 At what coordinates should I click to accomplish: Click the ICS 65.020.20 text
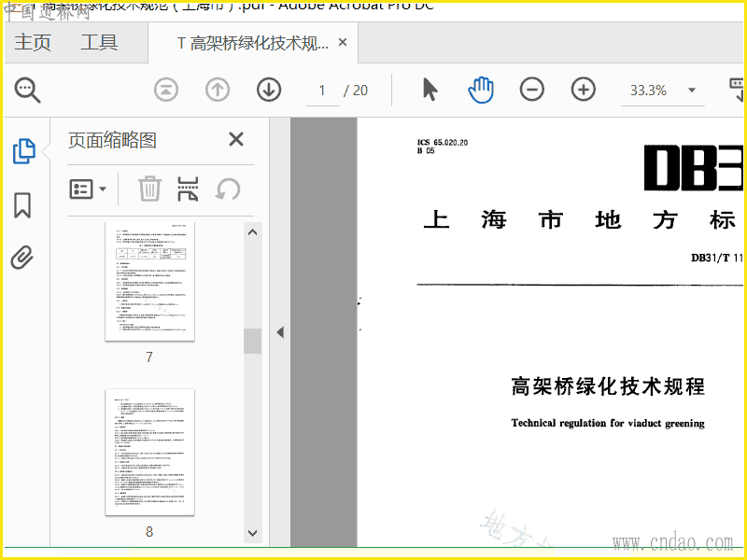(x=443, y=143)
